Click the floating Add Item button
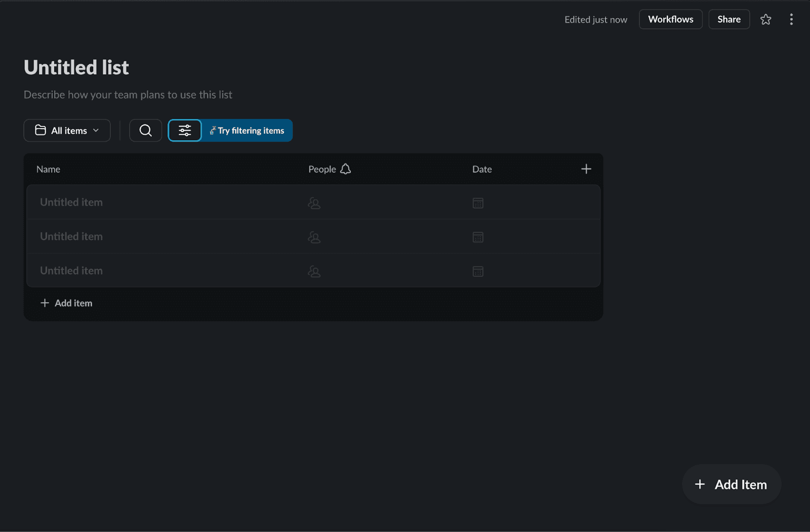Screen dimensions: 810x532 [732, 484]
